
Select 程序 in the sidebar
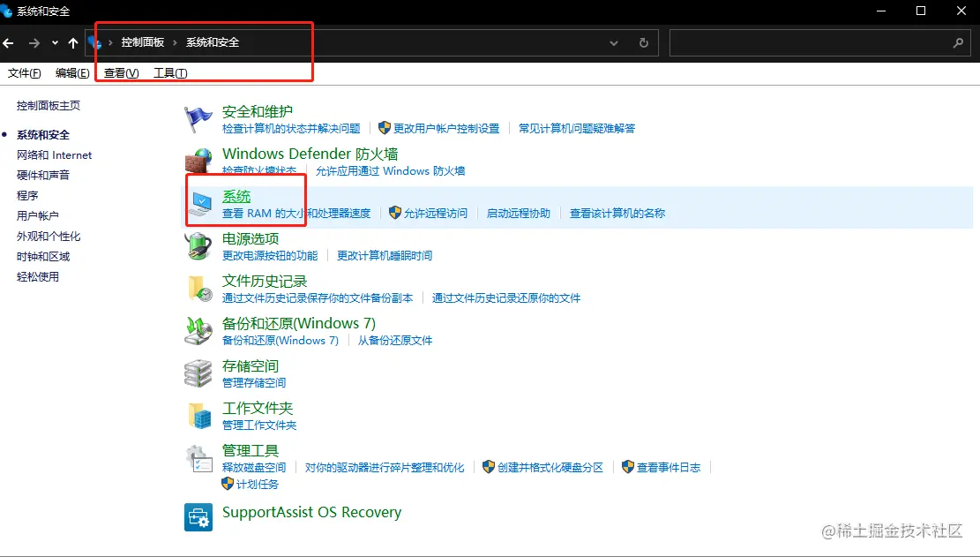(27, 196)
